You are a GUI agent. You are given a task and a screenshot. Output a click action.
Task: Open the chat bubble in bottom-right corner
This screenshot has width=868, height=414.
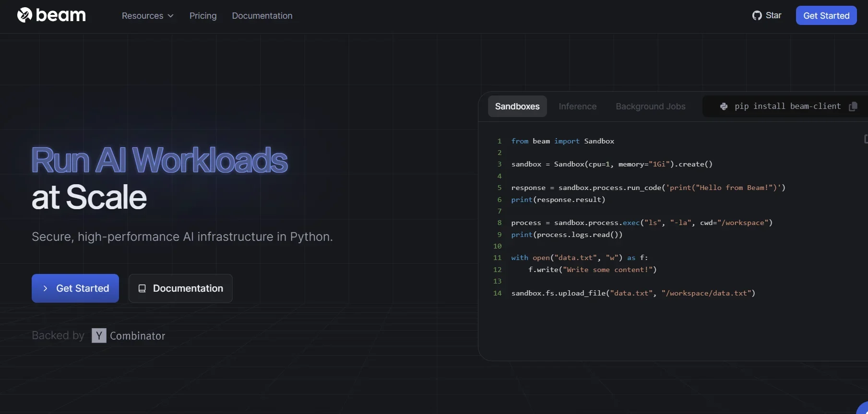click(863, 408)
